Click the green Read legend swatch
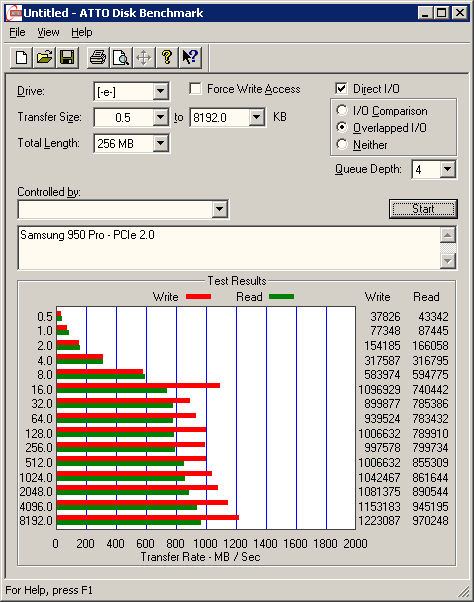 281,296
